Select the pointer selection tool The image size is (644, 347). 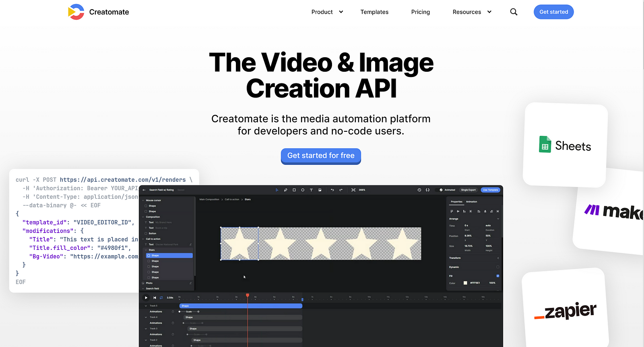coord(277,190)
